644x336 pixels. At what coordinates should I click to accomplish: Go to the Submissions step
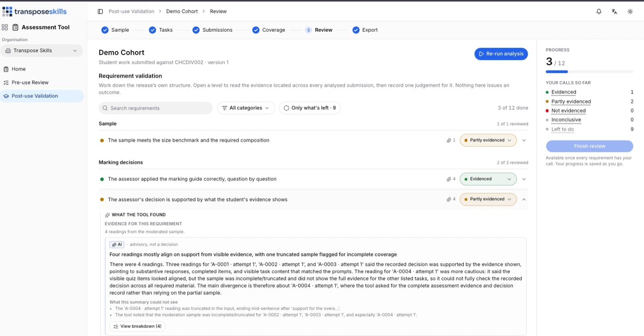[x=213, y=30]
